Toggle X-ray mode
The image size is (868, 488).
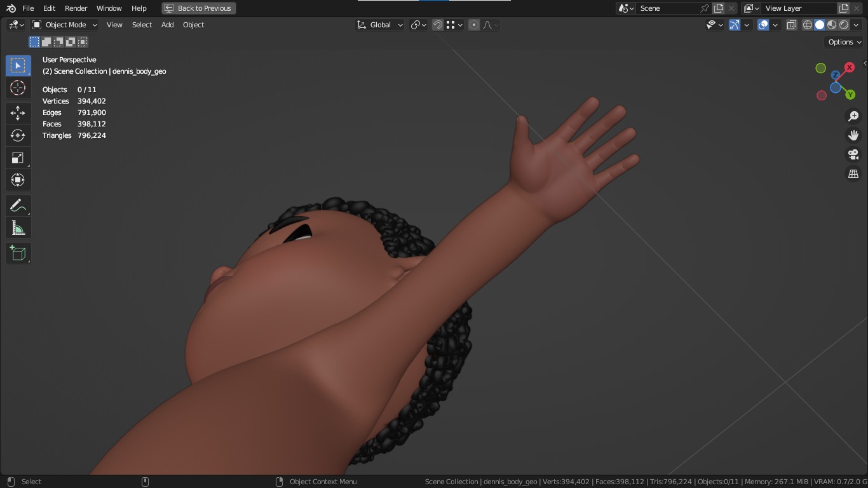(792, 25)
